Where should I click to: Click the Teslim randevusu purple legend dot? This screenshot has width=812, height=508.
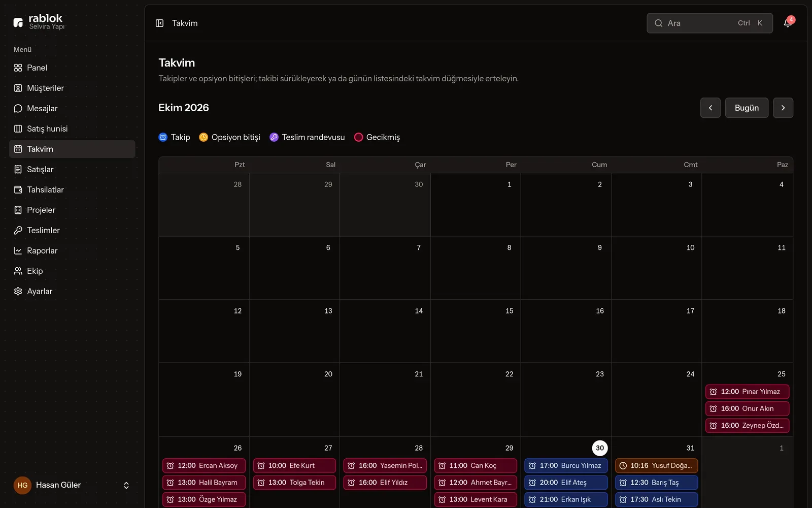tap(274, 137)
